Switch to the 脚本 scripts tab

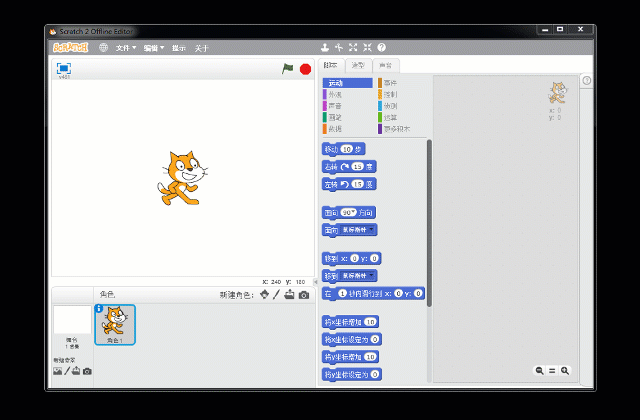click(x=331, y=65)
